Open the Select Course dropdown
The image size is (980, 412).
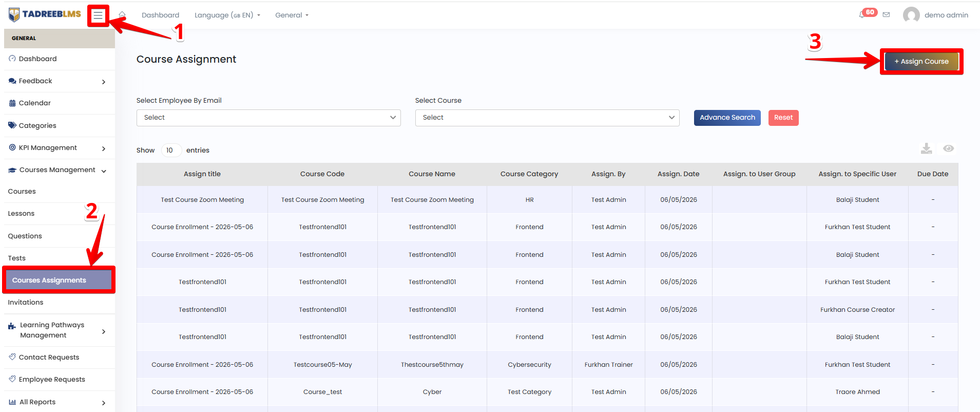547,118
